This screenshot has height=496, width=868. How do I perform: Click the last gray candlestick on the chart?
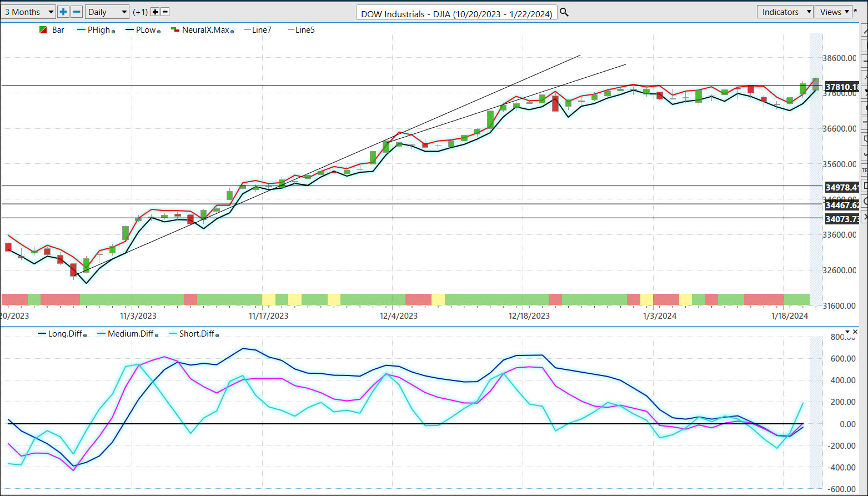click(816, 84)
